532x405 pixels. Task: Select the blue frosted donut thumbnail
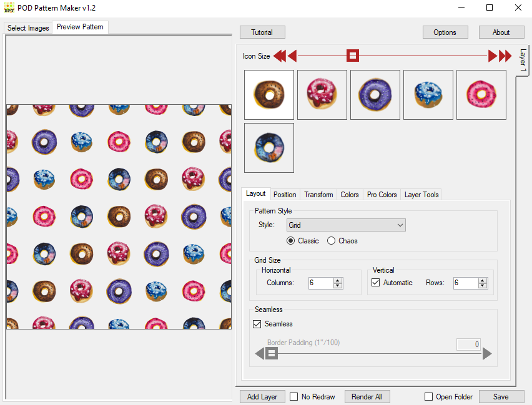click(428, 95)
